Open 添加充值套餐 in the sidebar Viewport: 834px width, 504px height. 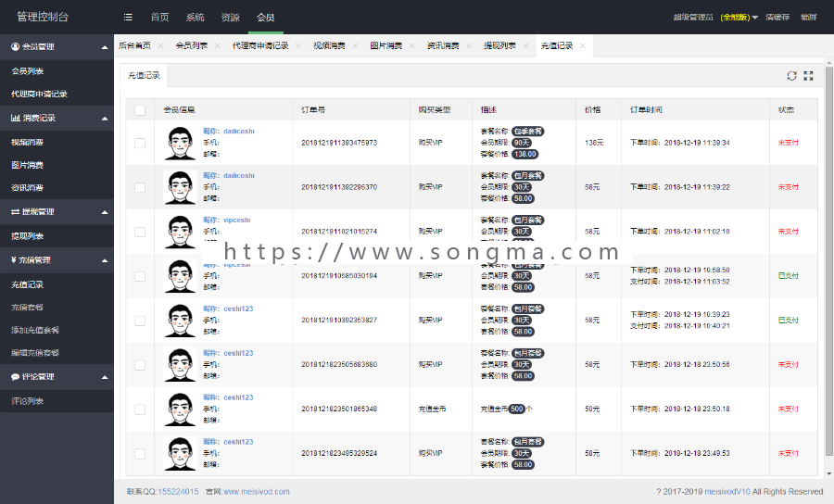(35, 330)
